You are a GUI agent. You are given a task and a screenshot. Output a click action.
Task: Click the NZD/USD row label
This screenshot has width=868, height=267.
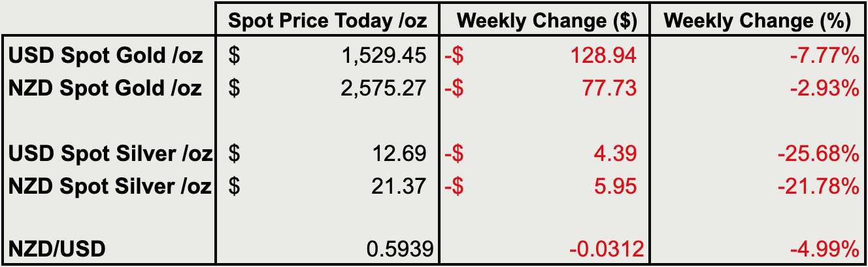[x=57, y=249]
